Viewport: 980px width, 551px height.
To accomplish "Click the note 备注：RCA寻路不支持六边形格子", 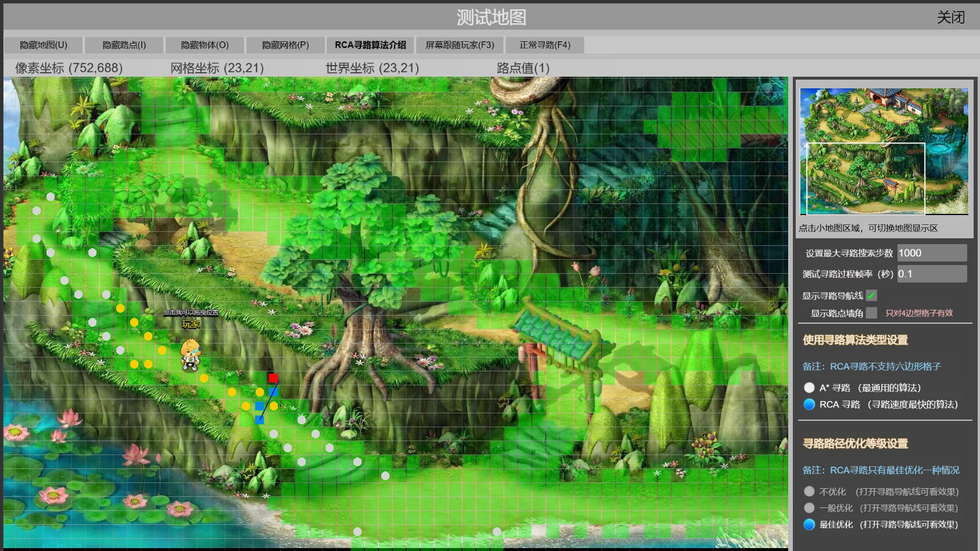I will pos(872,367).
